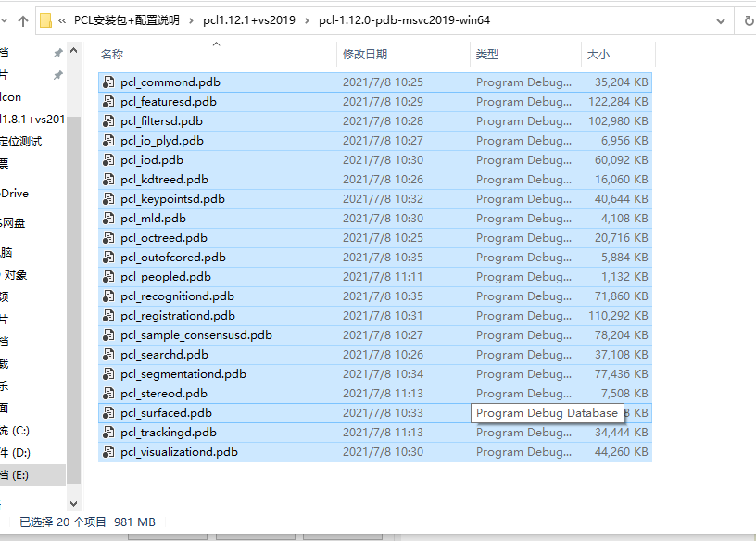The height and width of the screenshot is (541, 756).
Task: Select the file name pcl_sample_consensusd.pdb
Action: [196, 335]
